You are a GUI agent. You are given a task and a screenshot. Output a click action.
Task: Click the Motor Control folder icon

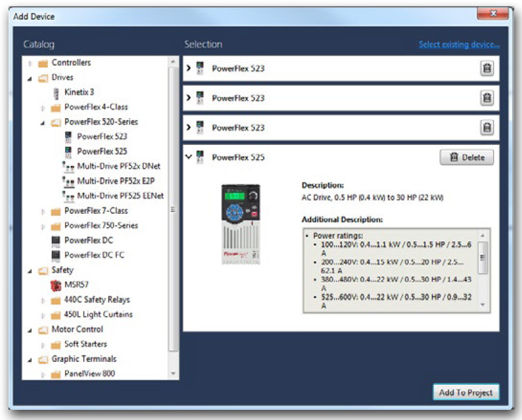(43, 330)
